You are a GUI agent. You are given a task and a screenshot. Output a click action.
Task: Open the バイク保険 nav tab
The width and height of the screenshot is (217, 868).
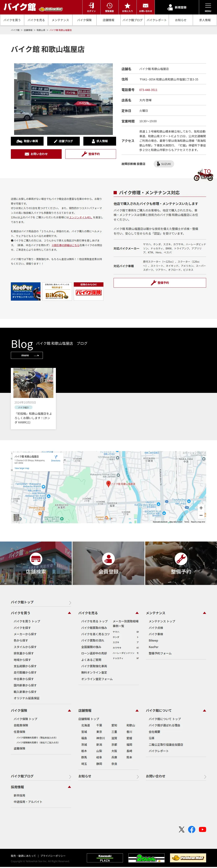[x=84, y=20]
